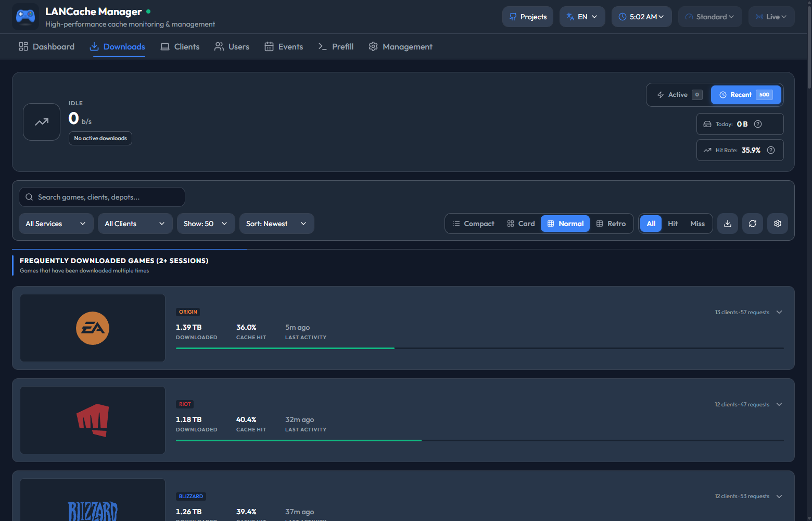Switch to Card view mode
The height and width of the screenshot is (521, 812).
click(x=521, y=224)
